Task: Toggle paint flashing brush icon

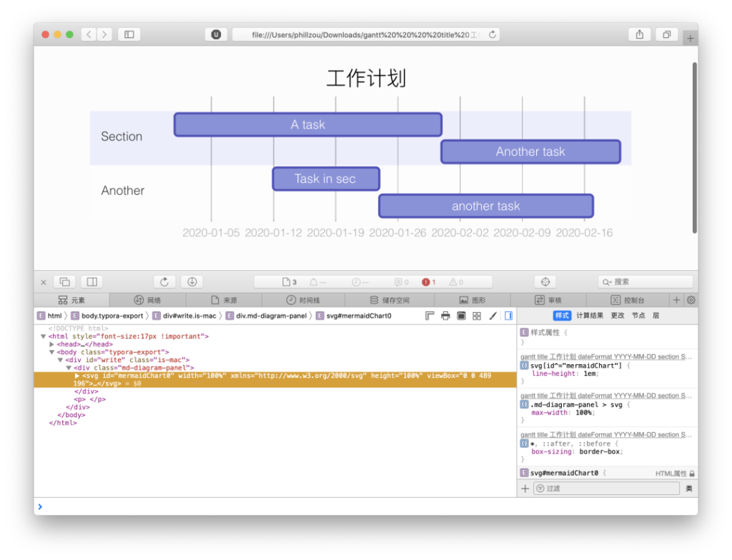Action: coord(493,316)
